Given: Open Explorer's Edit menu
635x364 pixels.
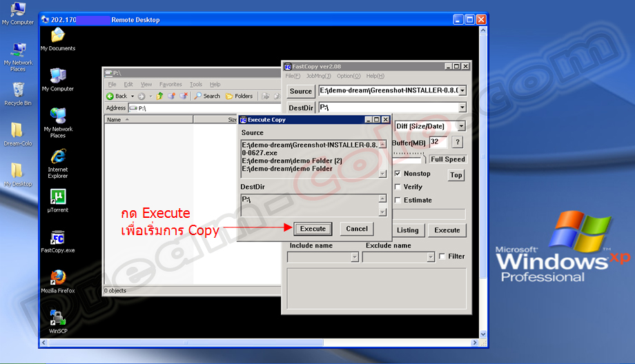Looking at the screenshot, I should 128,85.
